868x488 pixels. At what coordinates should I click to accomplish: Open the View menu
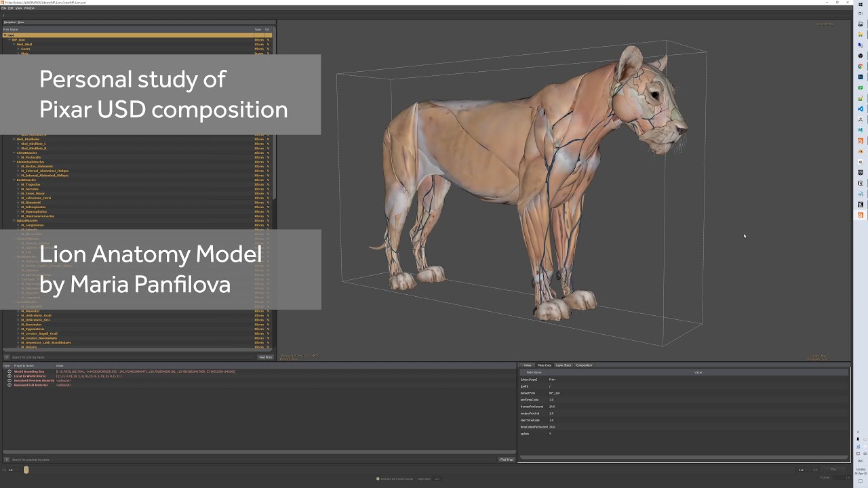[x=19, y=8]
